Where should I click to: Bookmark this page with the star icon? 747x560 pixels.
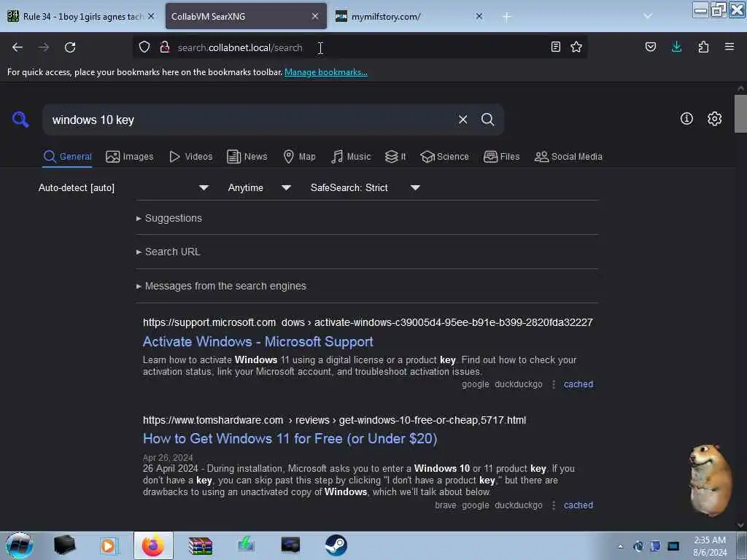click(576, 47)
